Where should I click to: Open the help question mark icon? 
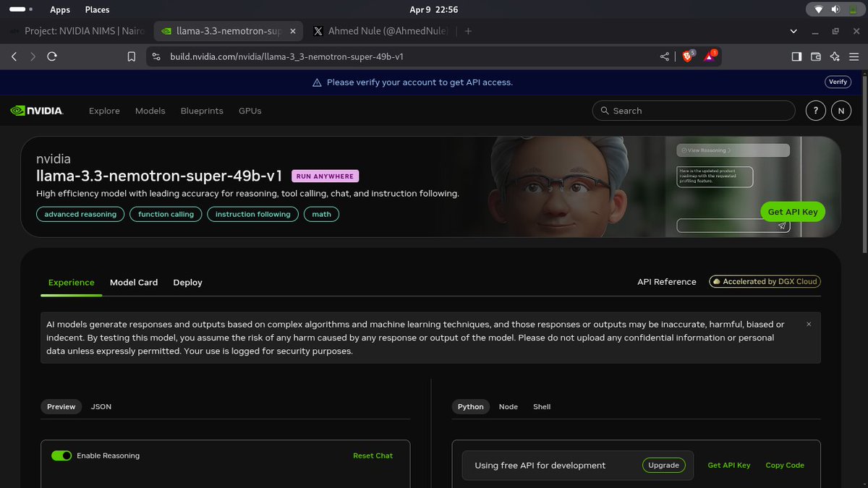816,111
